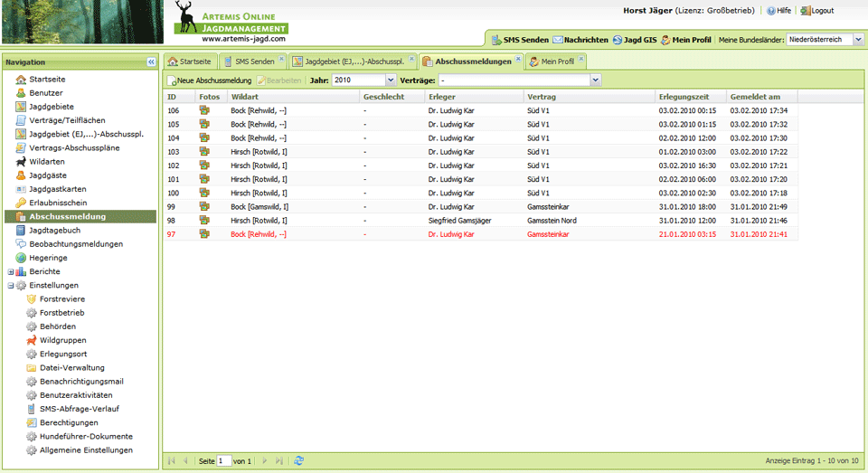The width and height of the screenshot is (868, 473).
Task: Open Wildgruppen settings entry
Action: pos(62,340)
